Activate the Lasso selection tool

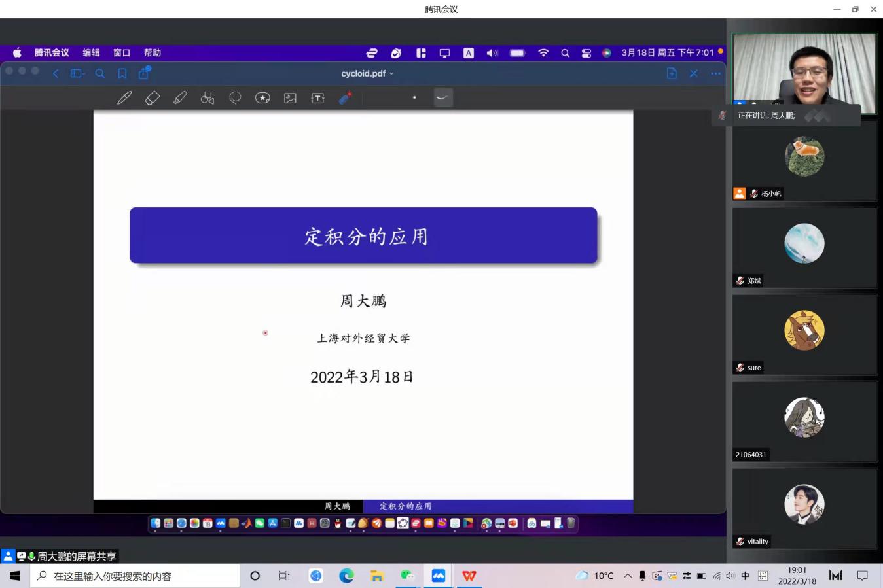(235, 98)
